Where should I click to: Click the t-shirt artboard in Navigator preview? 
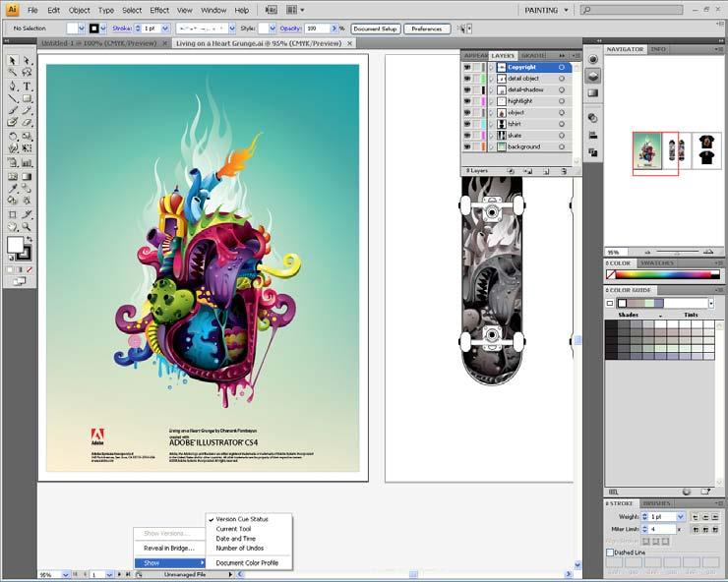tap(706, 149)
